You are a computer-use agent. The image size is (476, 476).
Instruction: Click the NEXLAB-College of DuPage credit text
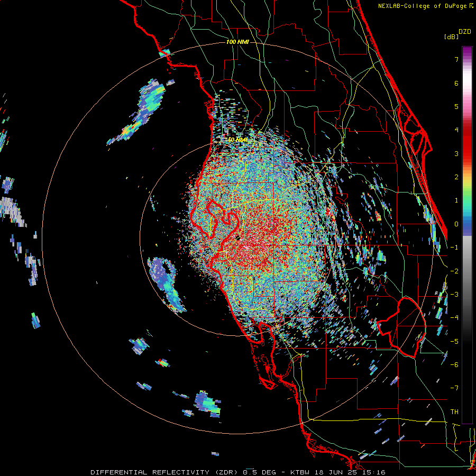click(x=423, y=6)
